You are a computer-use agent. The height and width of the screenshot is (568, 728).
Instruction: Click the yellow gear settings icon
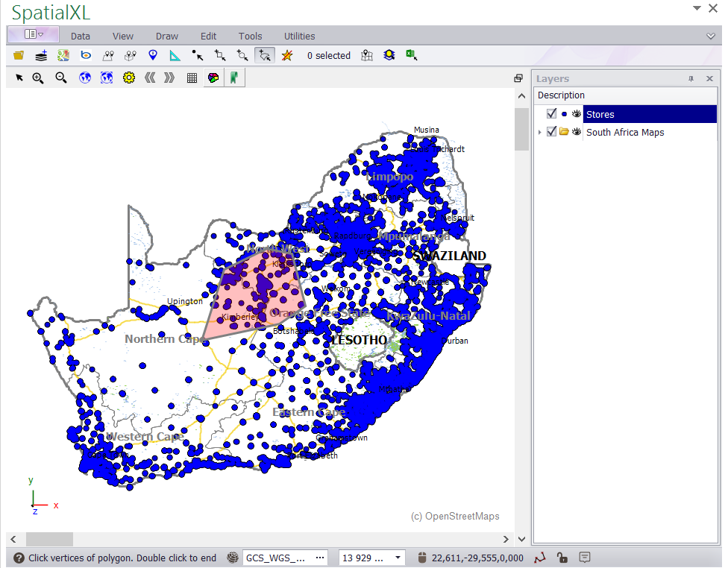coord(128,78)
